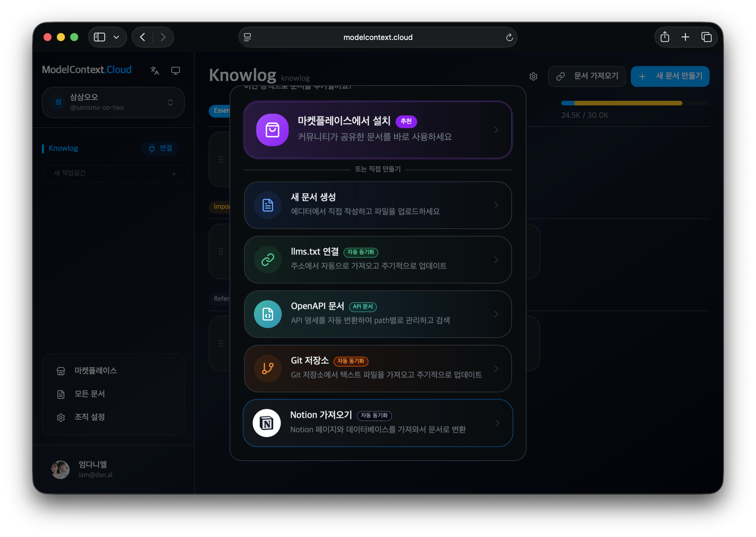Viewport: 756px width, 537px height.
Task: Click the 문서 가져오기 button
Action: pos(587,76)
